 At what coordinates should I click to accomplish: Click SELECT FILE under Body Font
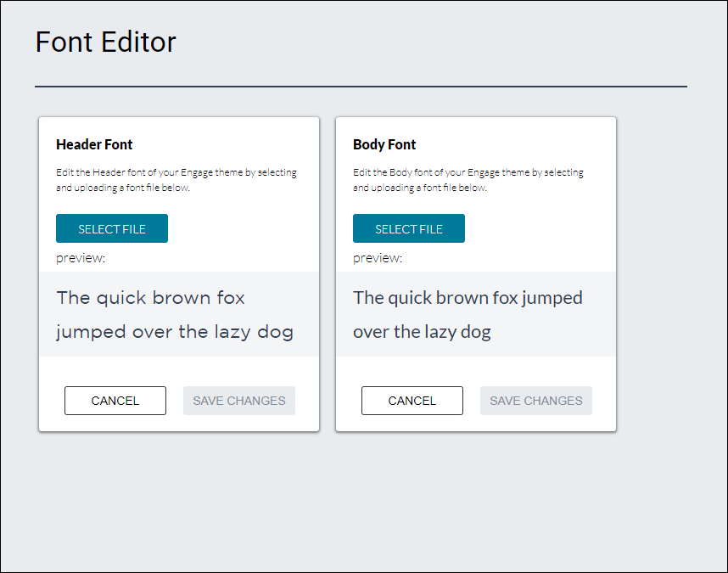click(x=408, y=228)
